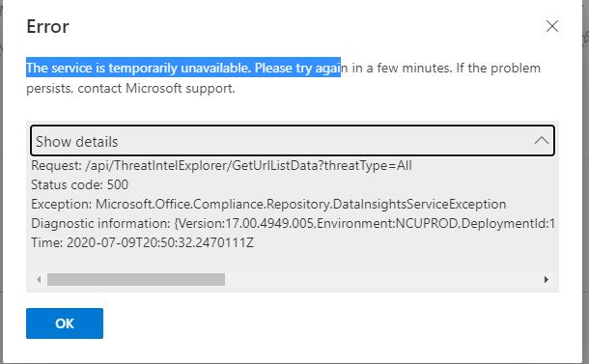Click the gray horizontal scrollbar thumb
The width and height of the screenshot is (589, 364).
pos(136,279)
